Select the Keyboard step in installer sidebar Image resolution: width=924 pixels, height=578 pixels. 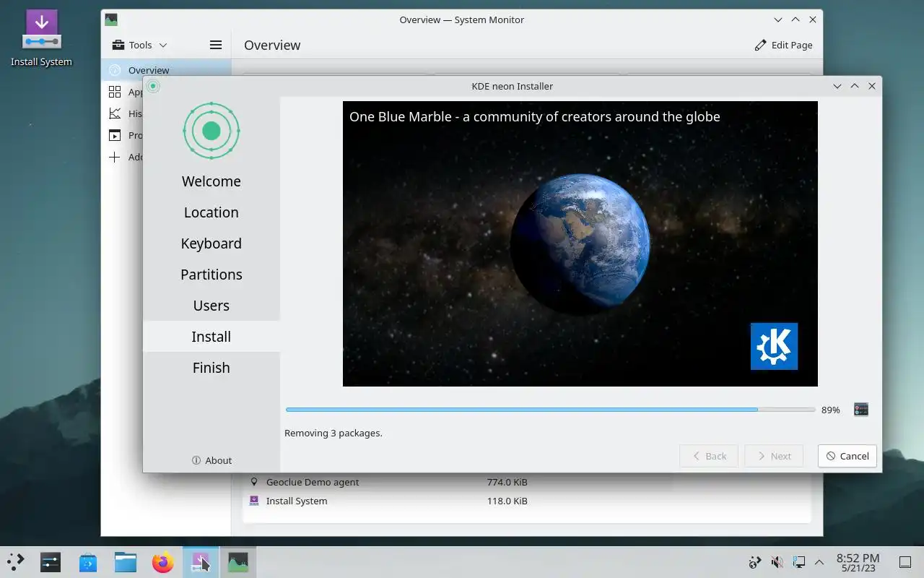212,243
